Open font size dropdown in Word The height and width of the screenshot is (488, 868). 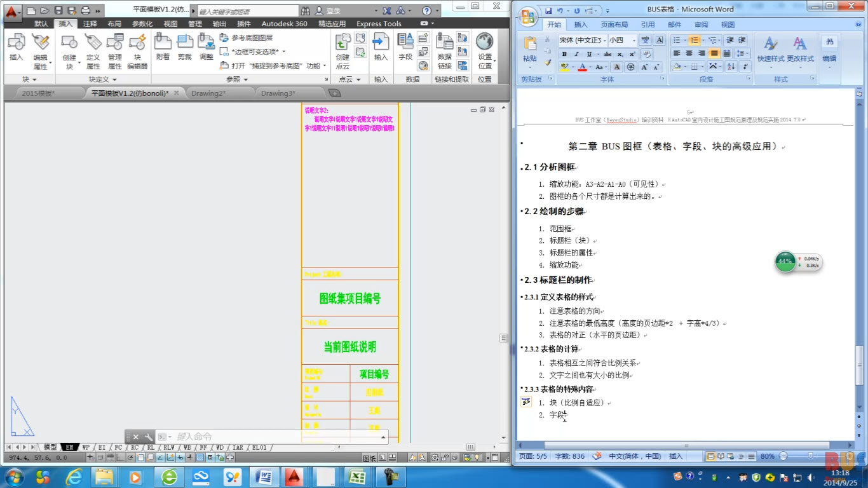[634, 40]
